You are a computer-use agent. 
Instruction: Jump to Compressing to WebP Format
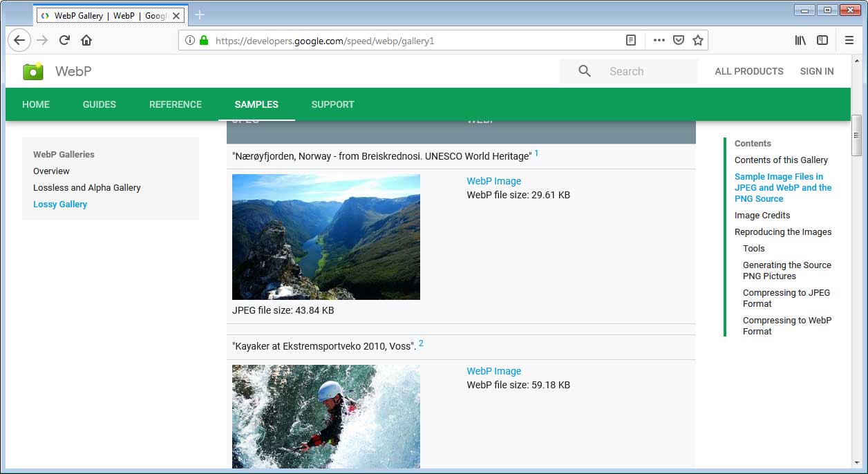click(x=787, y=325)
